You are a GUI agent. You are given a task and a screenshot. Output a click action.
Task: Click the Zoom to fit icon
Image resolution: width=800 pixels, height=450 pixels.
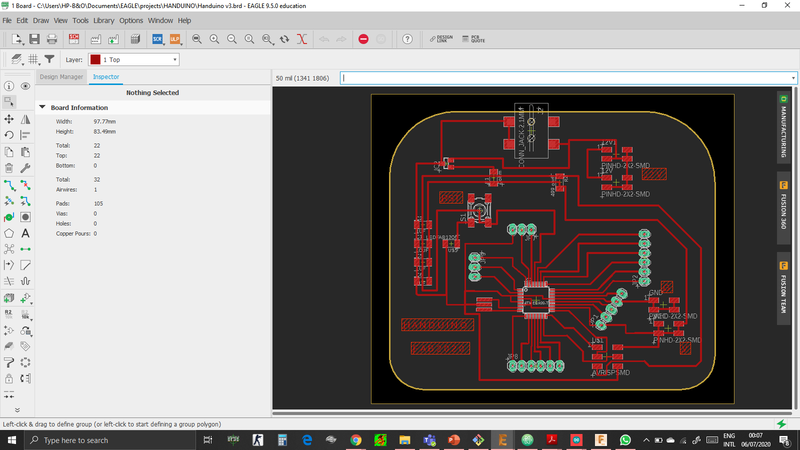pyautogui.click(x=197, y=39)
